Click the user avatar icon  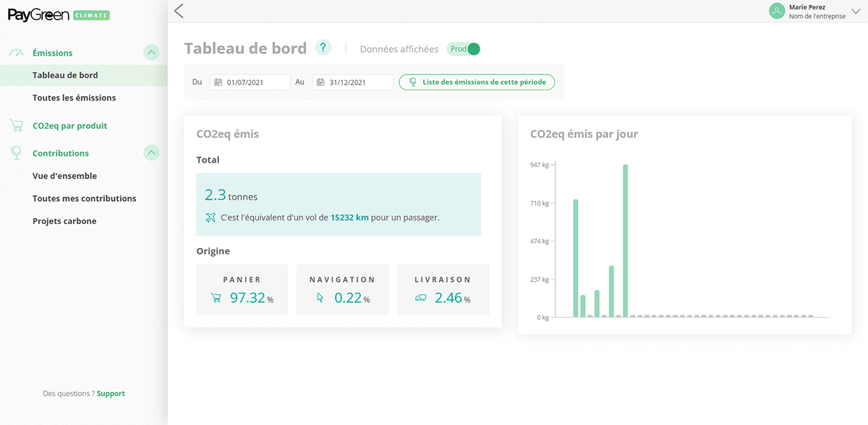(777, 11)
